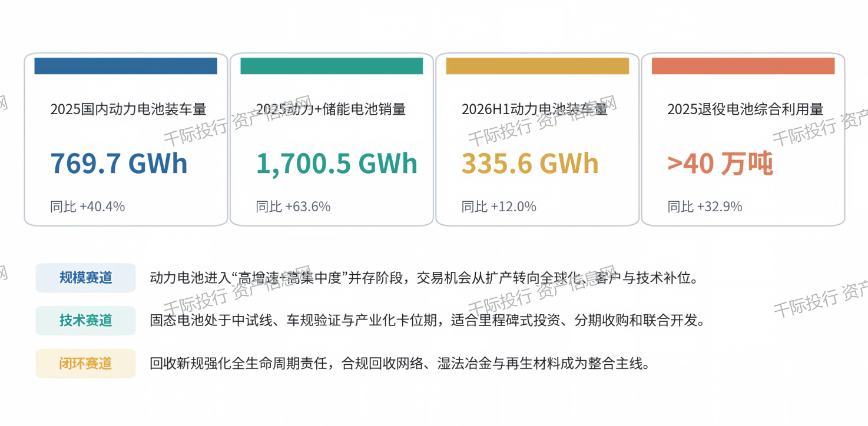Click the 2025退役电池综合利用量 heading
The width and height of the screenshot is (868, 426).
pos(746,109)
